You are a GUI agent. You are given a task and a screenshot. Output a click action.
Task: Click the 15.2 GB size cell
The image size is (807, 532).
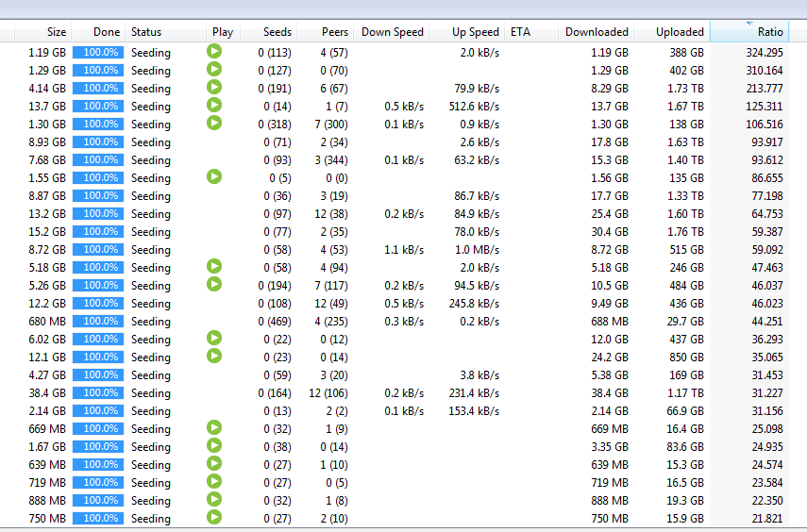tap(47, 232)
